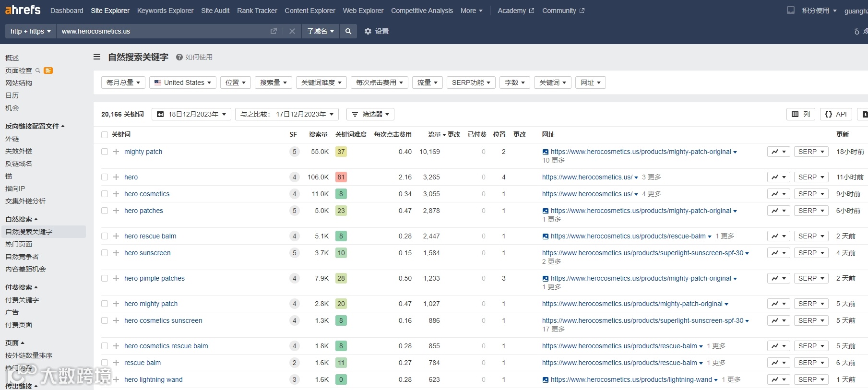The image size is (868, 390).
Task: Open the 每月总量 dropdown
Action: coord(123,83)
